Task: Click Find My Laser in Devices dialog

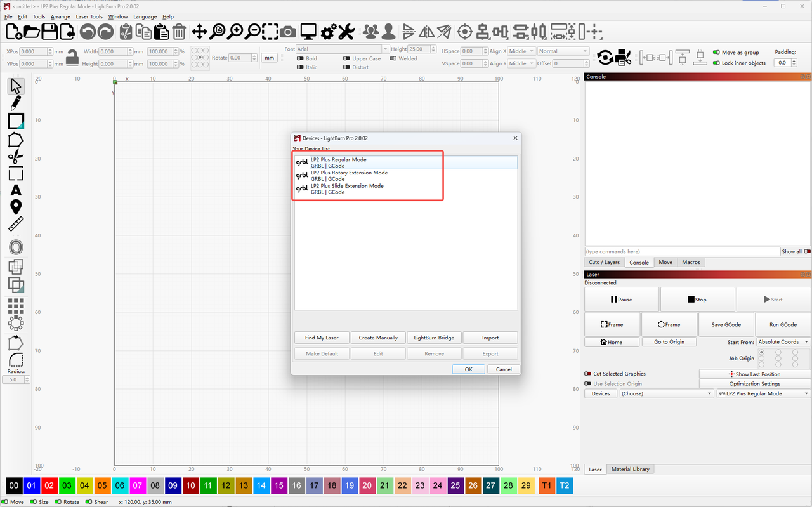Action: [x=322, y=338]
